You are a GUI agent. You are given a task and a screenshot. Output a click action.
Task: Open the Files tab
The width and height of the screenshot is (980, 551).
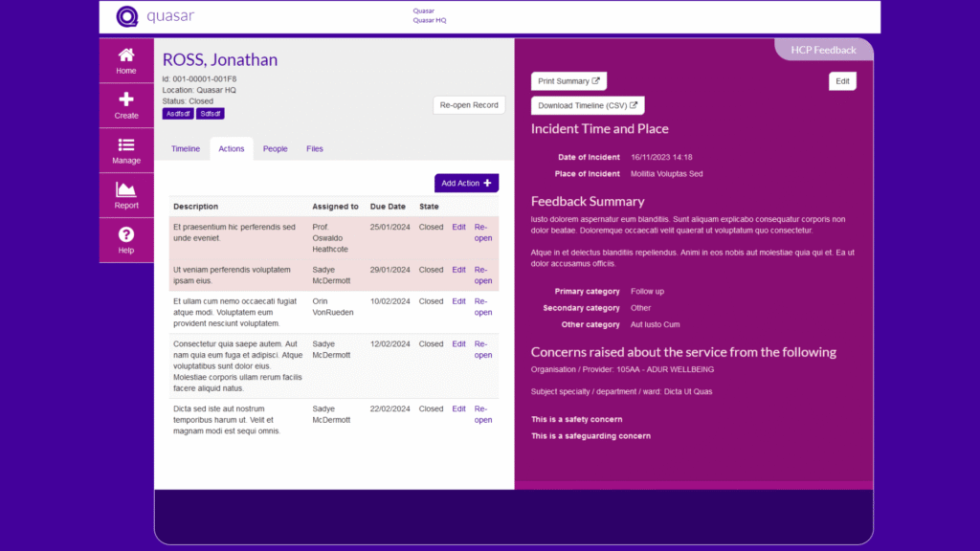315,149
